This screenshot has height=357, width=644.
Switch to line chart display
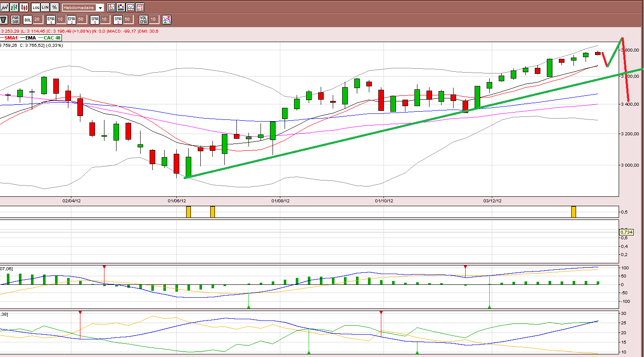click(x=5, y=7)
